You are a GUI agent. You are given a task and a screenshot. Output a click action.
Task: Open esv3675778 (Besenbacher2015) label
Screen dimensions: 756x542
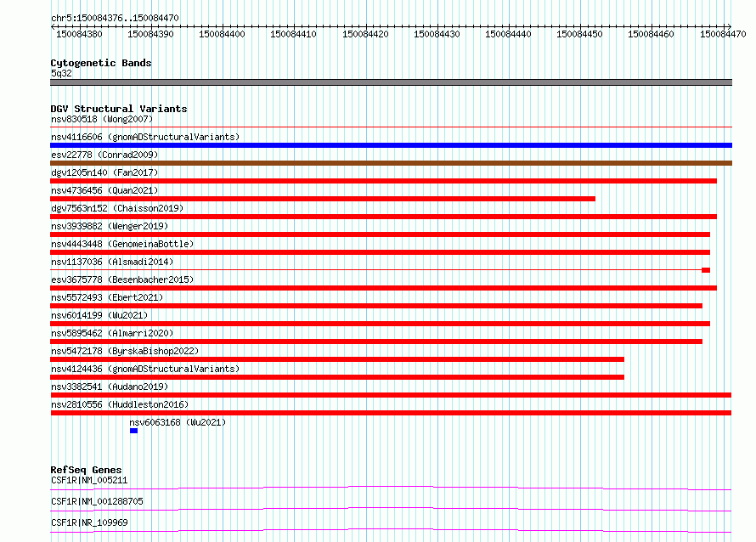[x=122, y=279]
